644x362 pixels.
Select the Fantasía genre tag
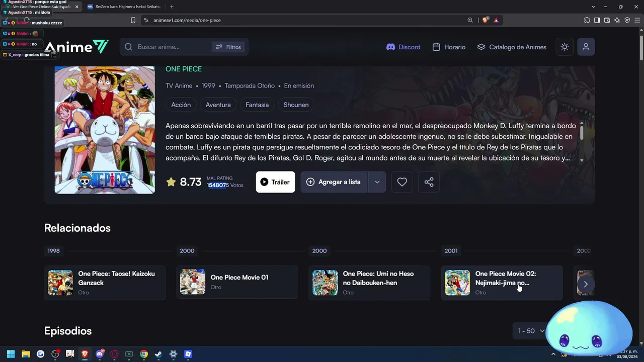pyautogui.click(x=257, y=105)
